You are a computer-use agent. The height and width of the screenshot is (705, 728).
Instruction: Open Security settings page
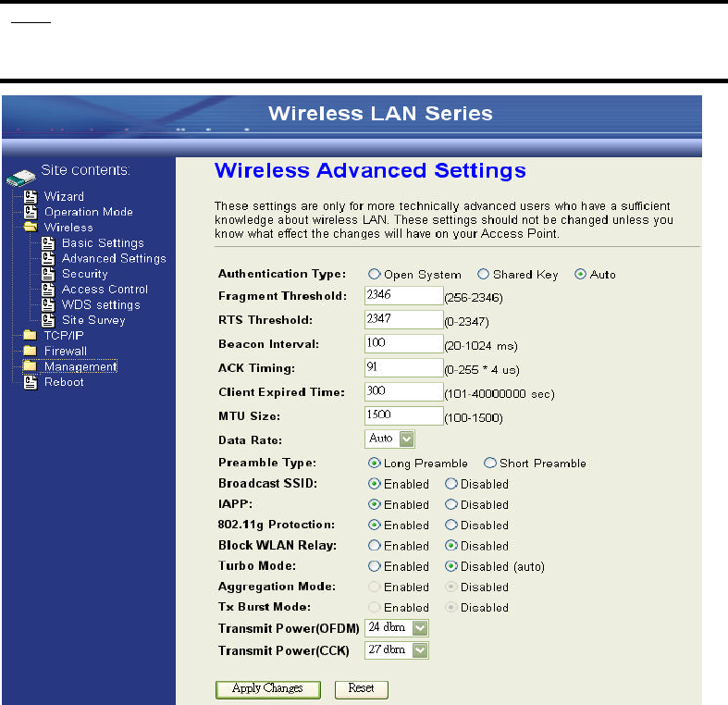[84, 274]
